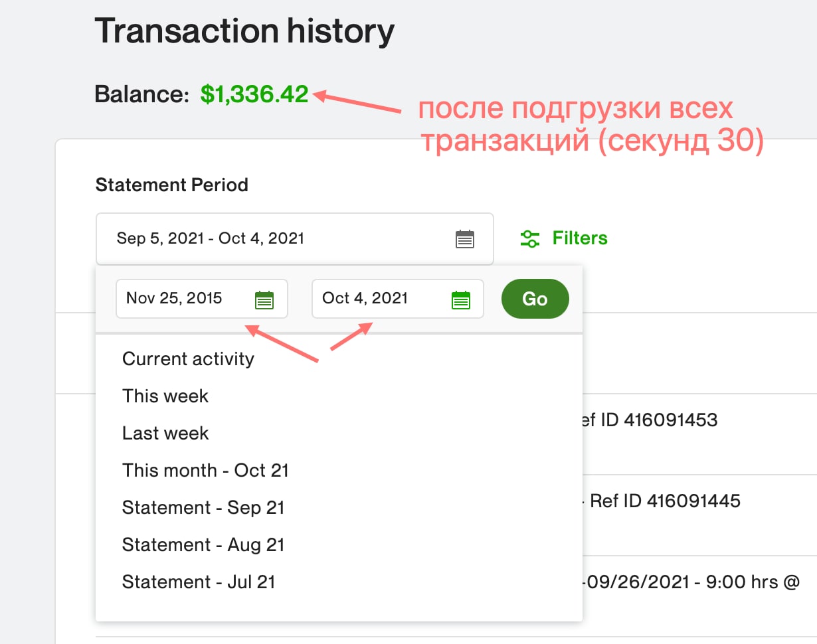
Task: Open the end date calendar icon
Action: (x=460, y=299)
